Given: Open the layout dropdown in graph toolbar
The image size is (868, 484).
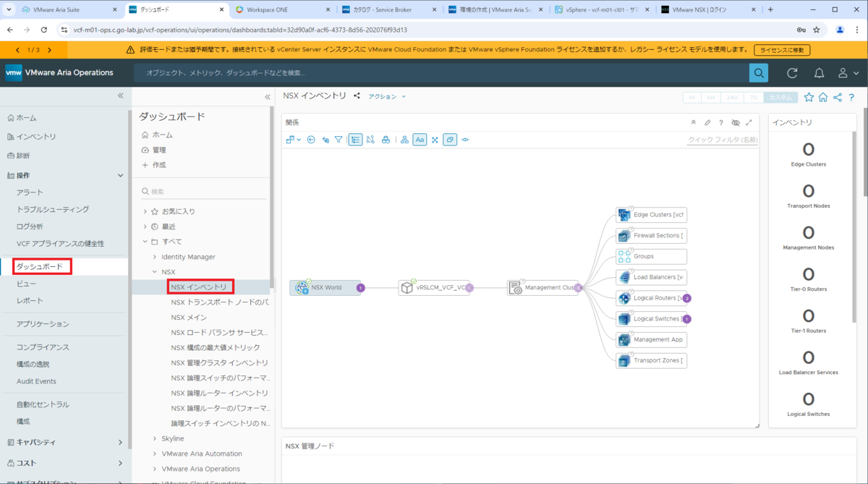Looking at the screenshot, I should (293, 140).
